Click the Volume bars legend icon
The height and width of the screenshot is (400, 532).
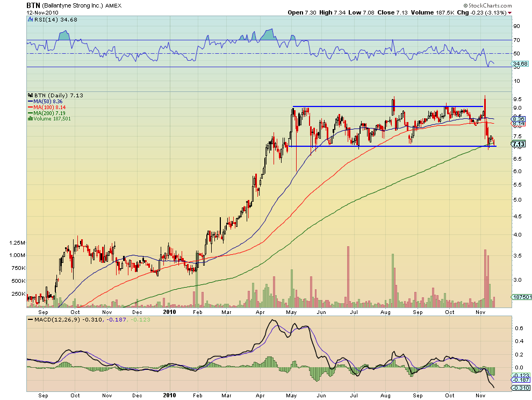click(x=30, y=118)
